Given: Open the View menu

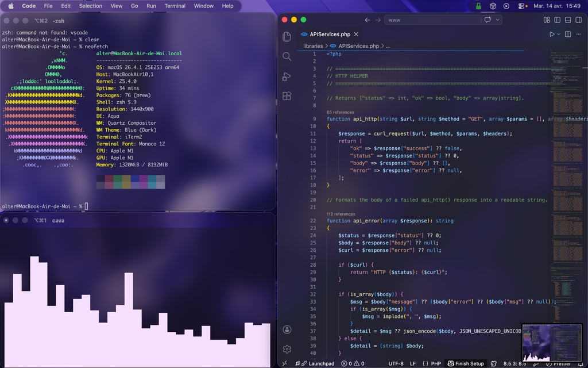Looking at the screenshot, I should pos(116,6).
